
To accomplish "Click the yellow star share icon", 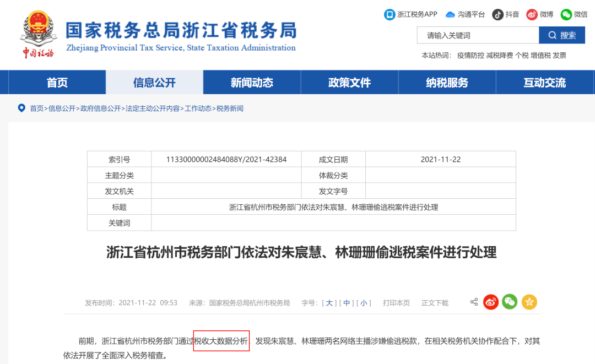I will (x=528, y=302).
